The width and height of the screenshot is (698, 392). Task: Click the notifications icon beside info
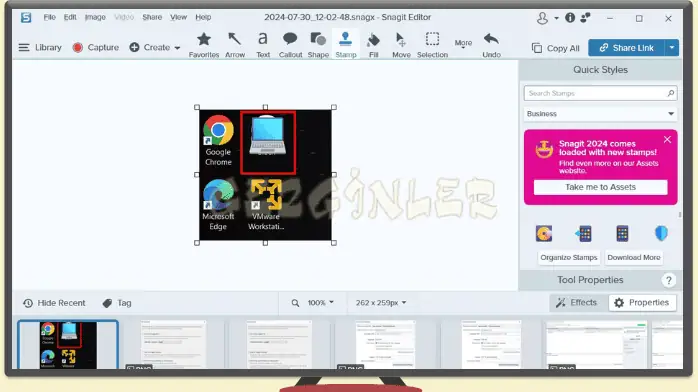pyautogui.click(x=585, y=18)
